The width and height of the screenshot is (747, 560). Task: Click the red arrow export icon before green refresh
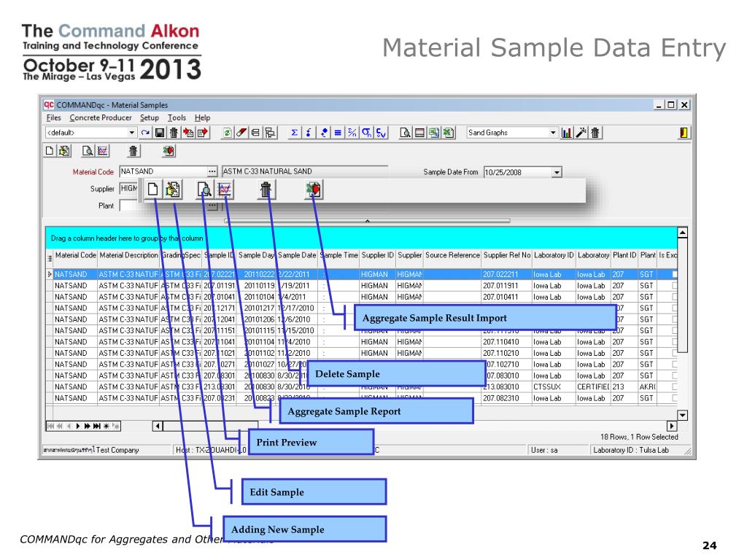click(203, 133)
